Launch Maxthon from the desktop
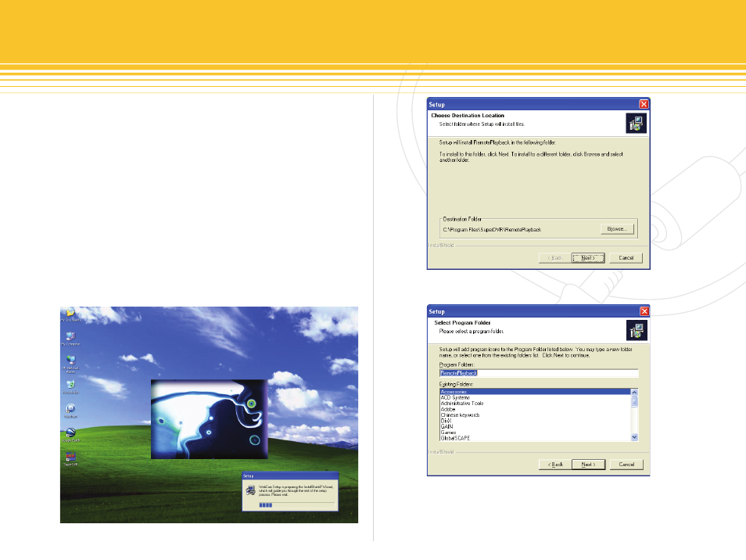Screen dimensions: 746x560 point(70,411)
